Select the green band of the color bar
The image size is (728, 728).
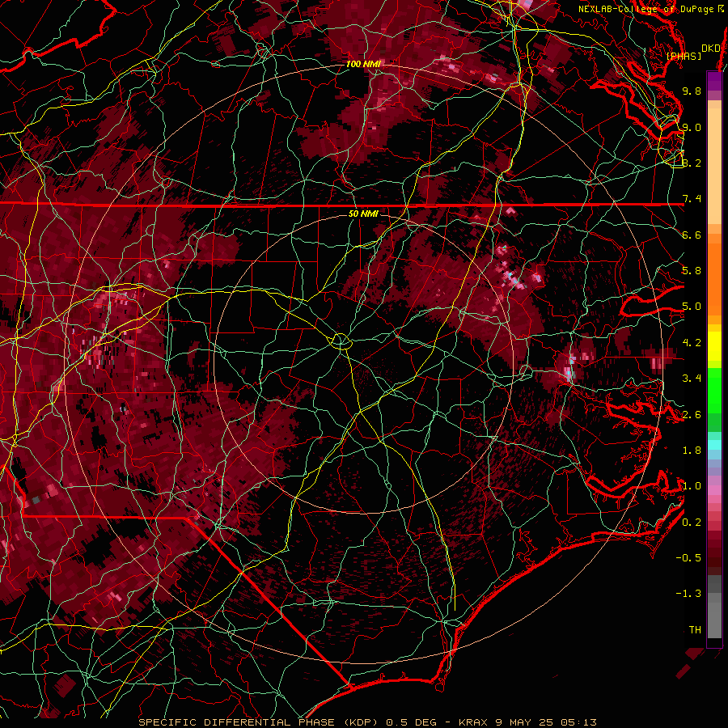click(x=714, y=399)
